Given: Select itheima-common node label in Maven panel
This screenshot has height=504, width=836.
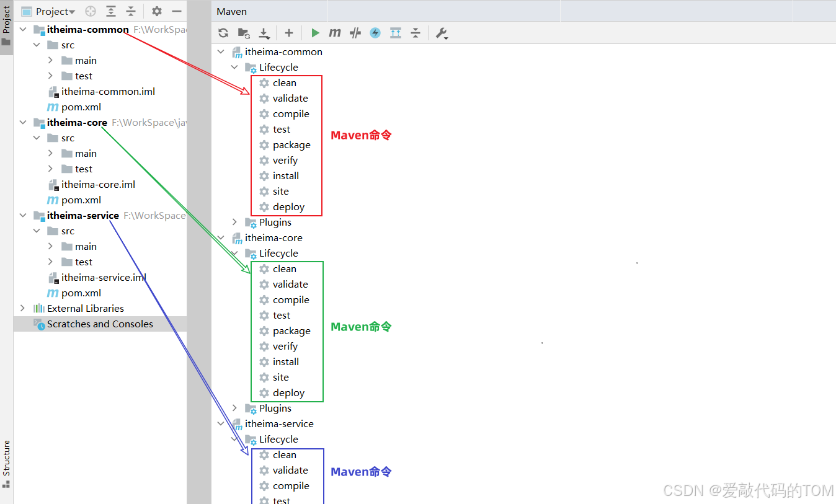Looking at the screenshot, I should coord(283,51).
